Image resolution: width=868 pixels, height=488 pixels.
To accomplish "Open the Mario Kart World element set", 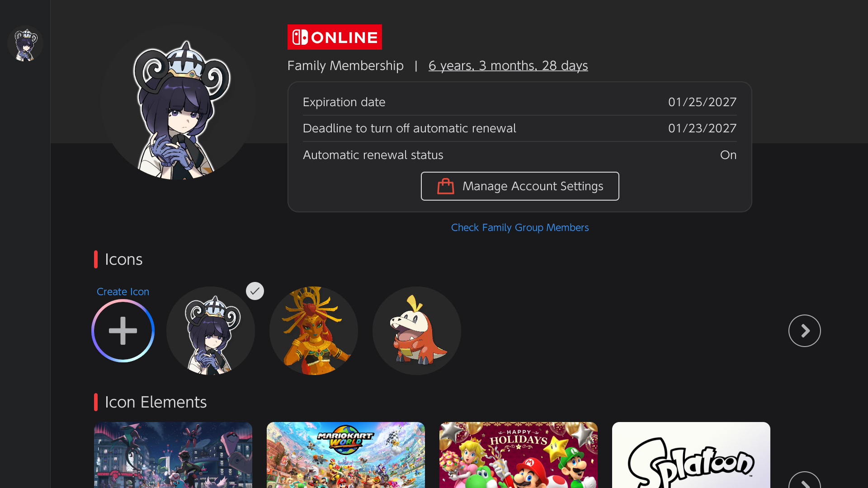I will (x=346, y=455).
